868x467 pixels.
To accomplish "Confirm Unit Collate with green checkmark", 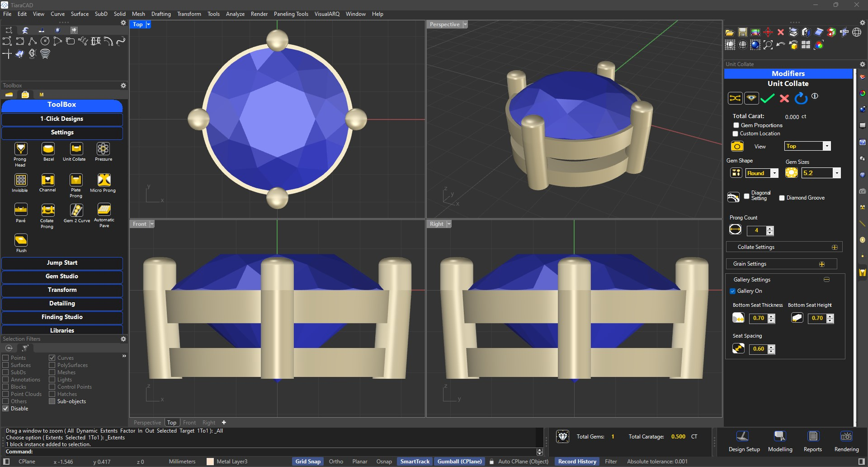I will pos(767,98).
